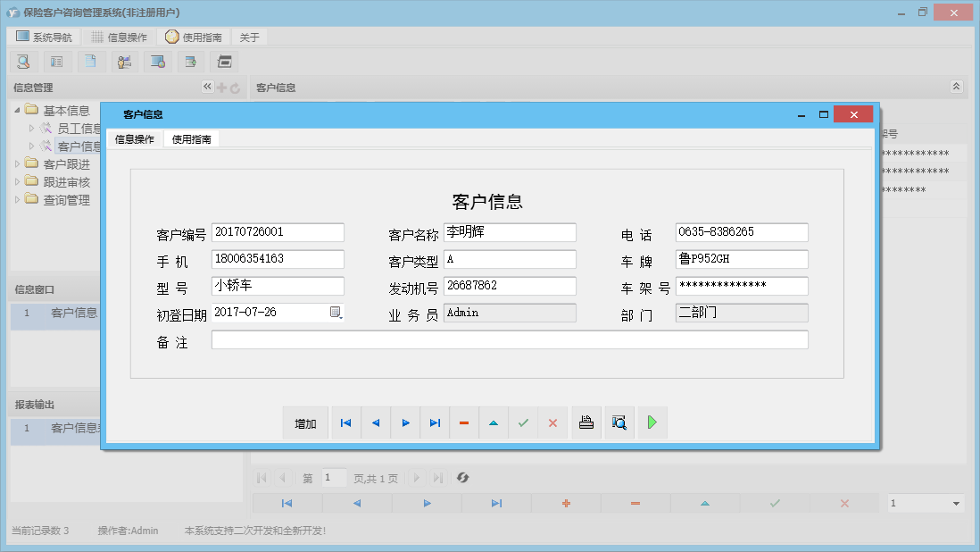Open the employee management toolbar icon

point(124,62)
